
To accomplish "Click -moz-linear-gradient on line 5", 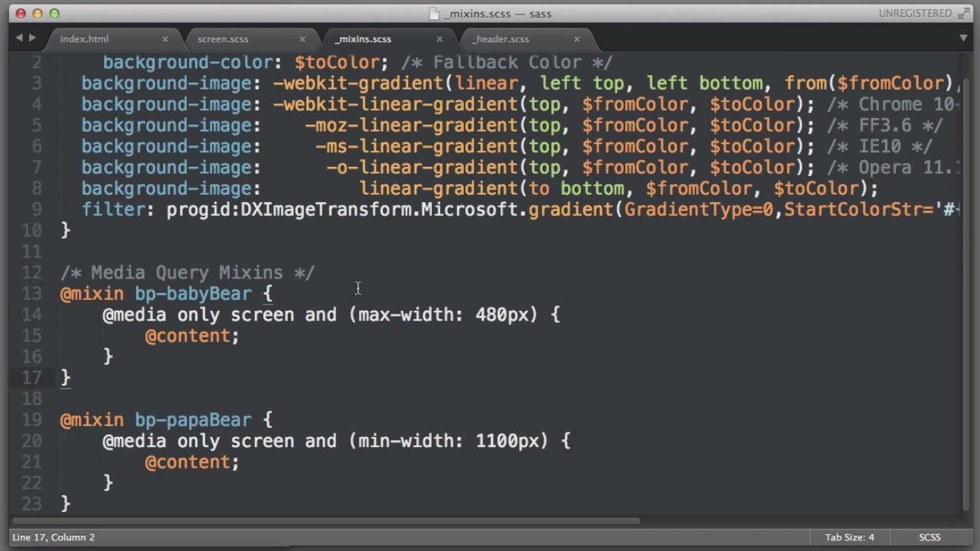I will point(411,126).
